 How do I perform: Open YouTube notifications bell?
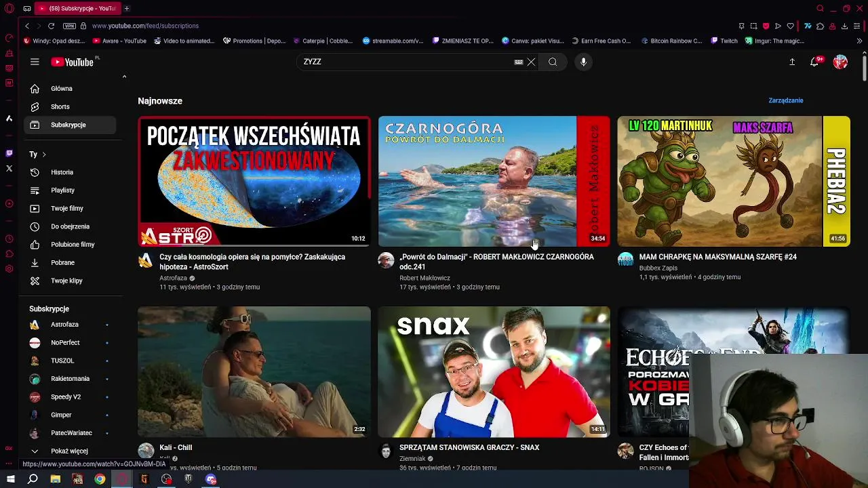(815, 62)
